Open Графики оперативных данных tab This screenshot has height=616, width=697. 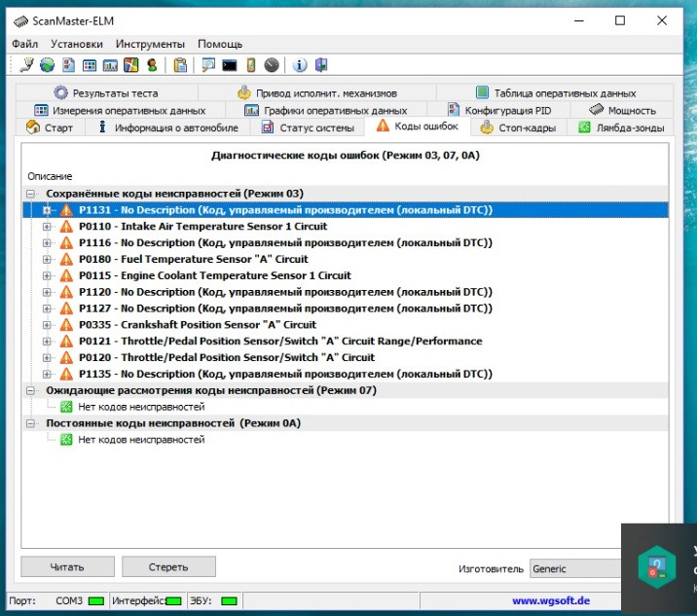pos(326,110)
